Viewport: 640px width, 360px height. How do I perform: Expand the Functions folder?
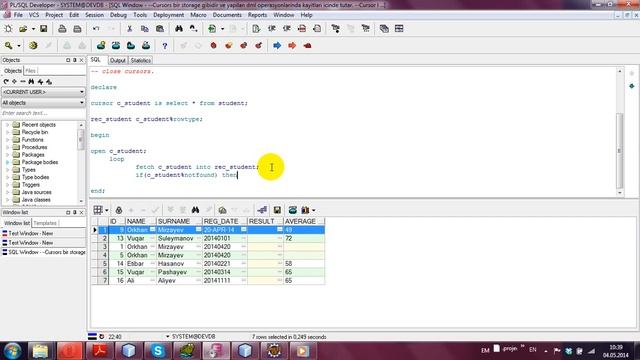coord(7,140)
